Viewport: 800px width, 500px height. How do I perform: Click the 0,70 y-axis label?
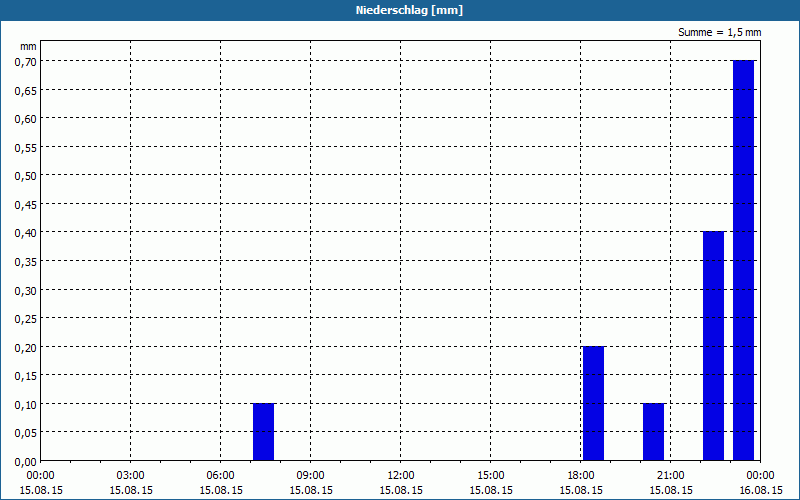[26, 62]
